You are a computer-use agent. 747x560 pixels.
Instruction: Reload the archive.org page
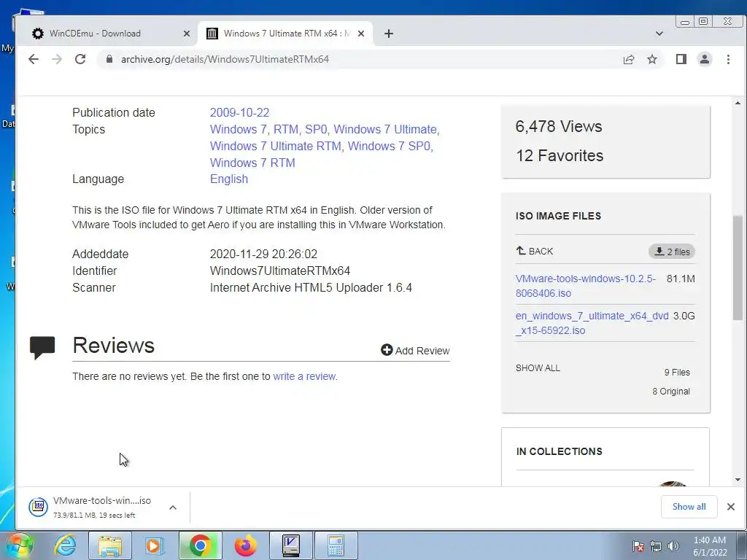tap(80, 59)
